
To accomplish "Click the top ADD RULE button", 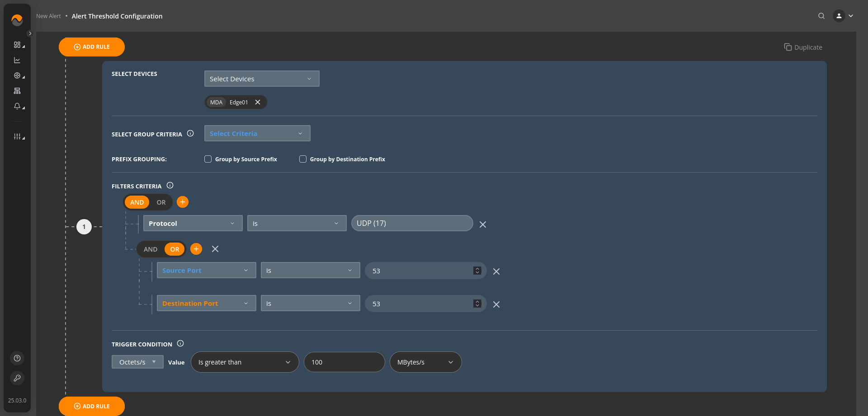I will pos(92,47).
